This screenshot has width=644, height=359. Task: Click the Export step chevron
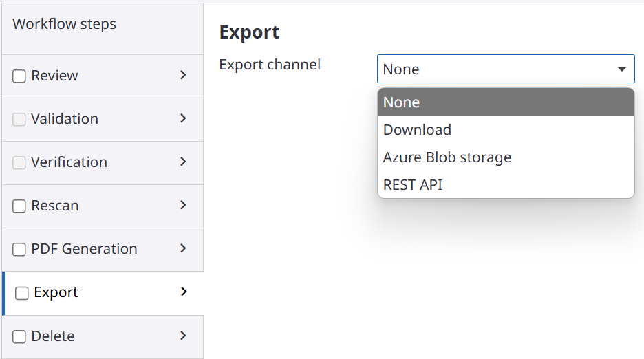(184, 292)
